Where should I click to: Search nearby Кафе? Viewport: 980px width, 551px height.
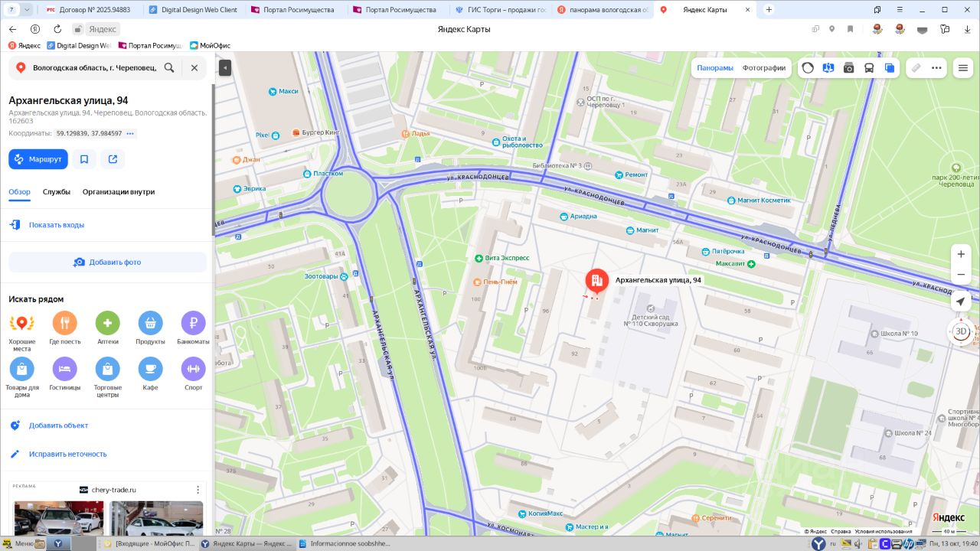tap(151, 375)
